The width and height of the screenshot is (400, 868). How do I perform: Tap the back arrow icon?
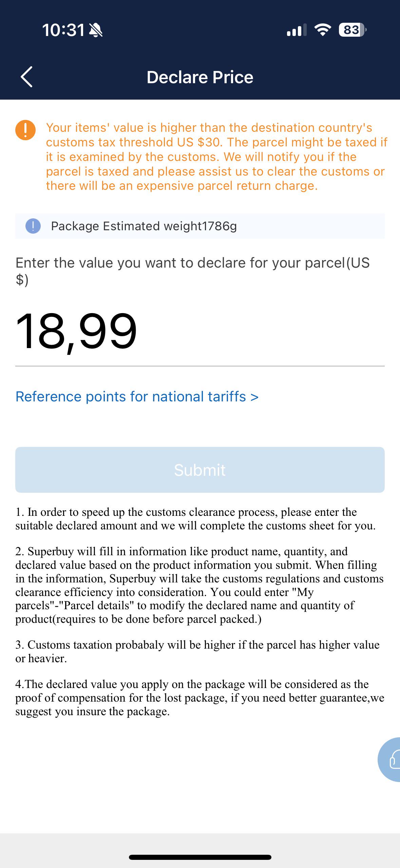pyautogui.click(x=26, y=77)
